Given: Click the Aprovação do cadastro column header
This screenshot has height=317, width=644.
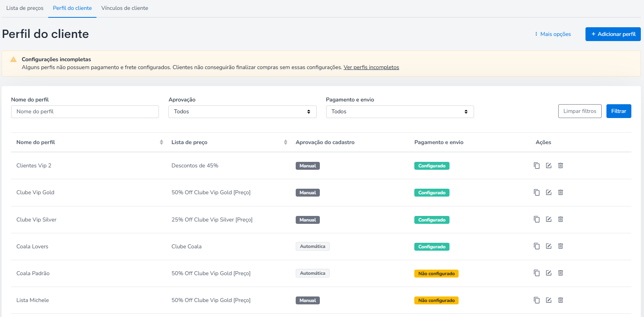Looking at the screenshot, I should [x=325, y=142].
